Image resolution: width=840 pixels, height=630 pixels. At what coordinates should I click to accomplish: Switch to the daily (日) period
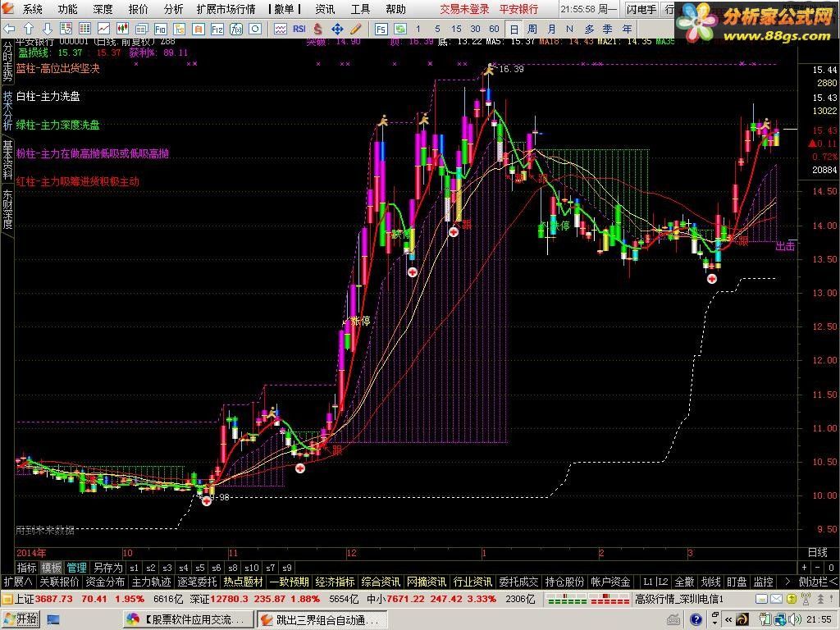click(x=514, y=30)
